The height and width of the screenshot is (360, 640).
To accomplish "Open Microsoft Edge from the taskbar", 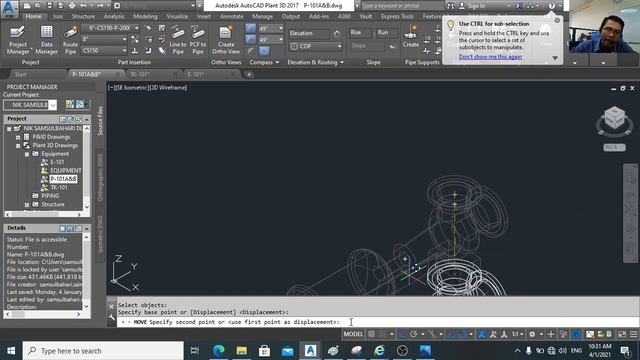I will pyautogui.click(x=218, y=351).
